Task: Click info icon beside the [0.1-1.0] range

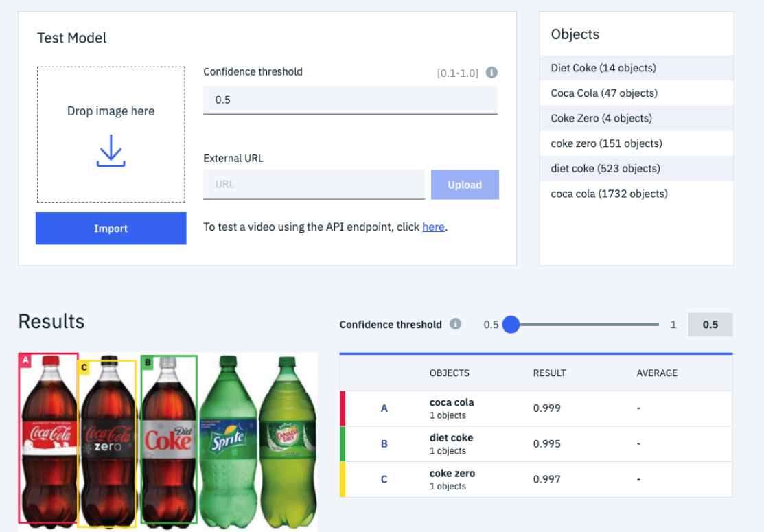Action: tap(491, 73)
